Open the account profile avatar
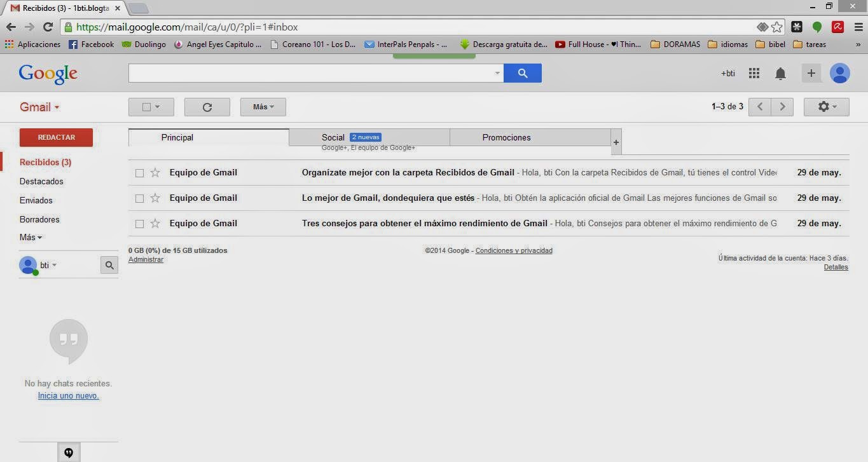 pos(840,73)
